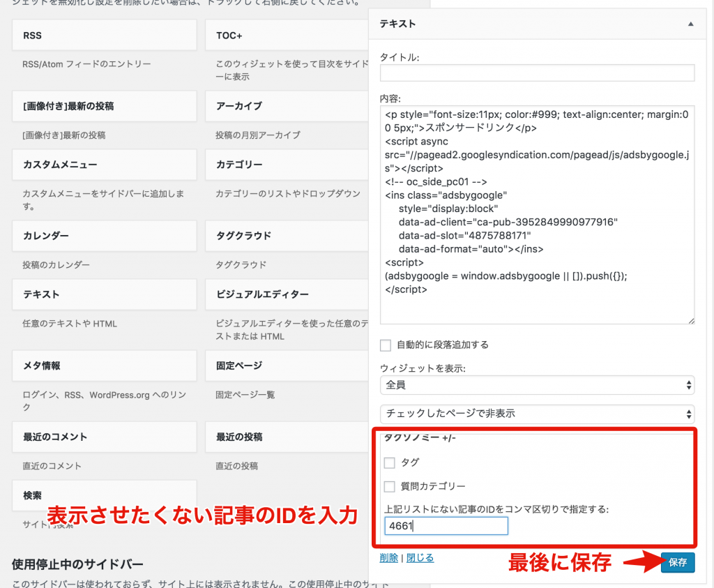The image size is (714, 588).
Task: Open the チェックしたページで非表示 dropdown
Action: tap(537, 414)
